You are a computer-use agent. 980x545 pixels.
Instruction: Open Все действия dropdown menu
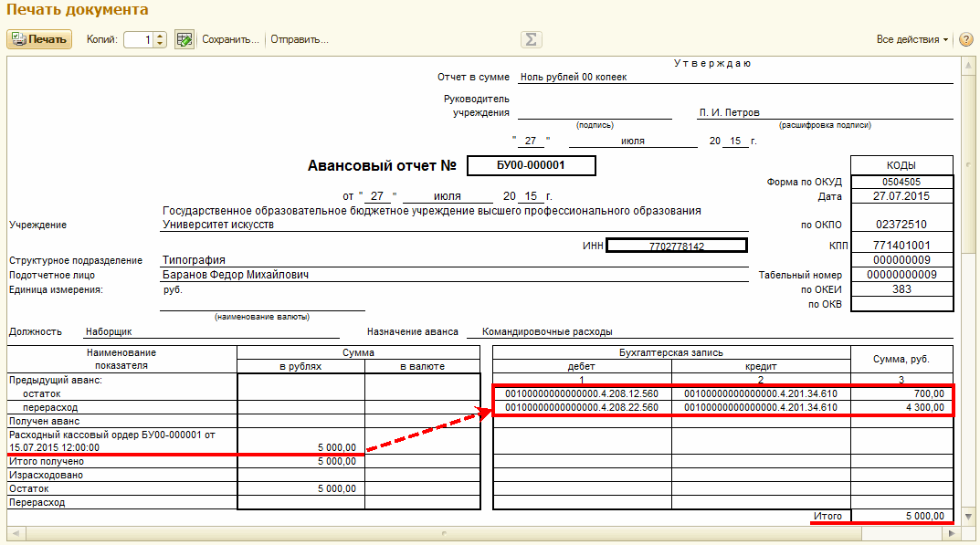tap(912, 39)
